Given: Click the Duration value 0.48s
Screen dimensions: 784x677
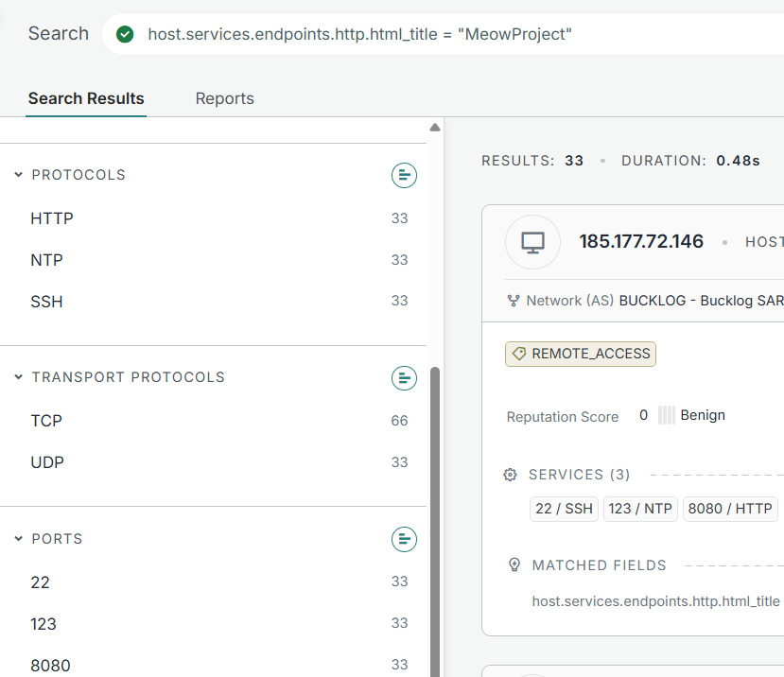Looking at the screenshot, I should 738,161.
